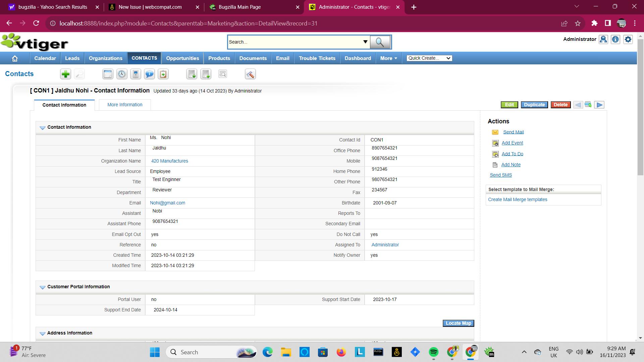The image size is (644, 362).
Task: Switch to the More Information tab
Action: [x=125, y=105]
